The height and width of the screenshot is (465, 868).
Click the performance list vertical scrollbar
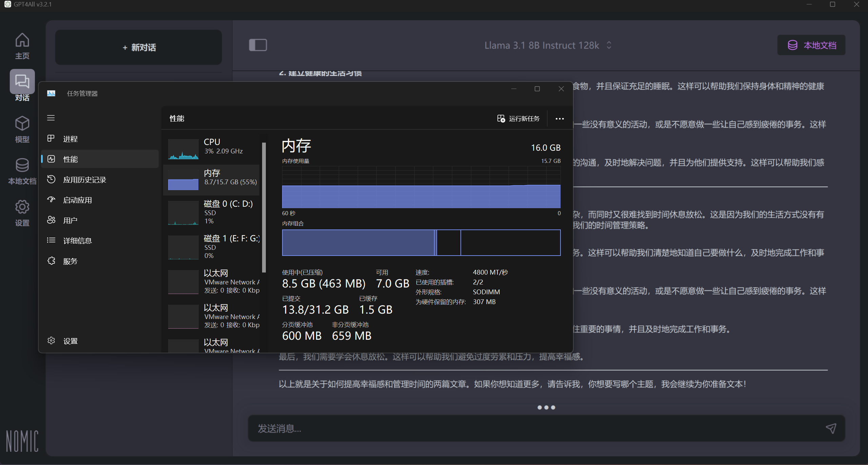pos(264,207)
